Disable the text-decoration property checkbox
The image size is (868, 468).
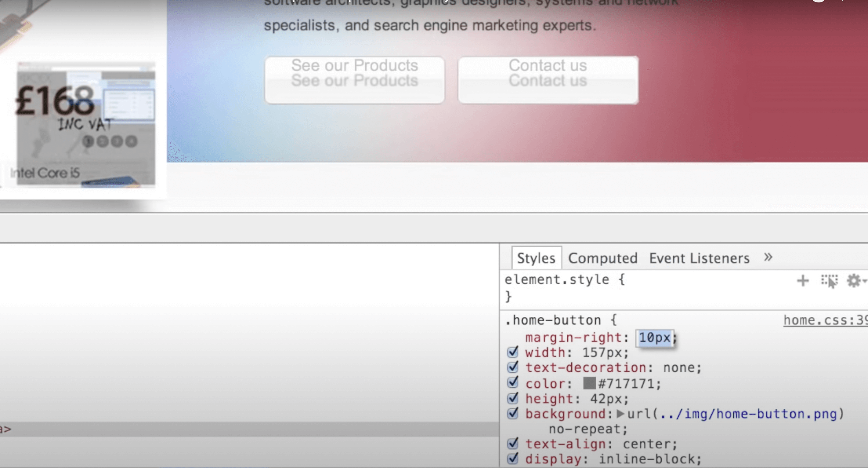pos(513,367)
